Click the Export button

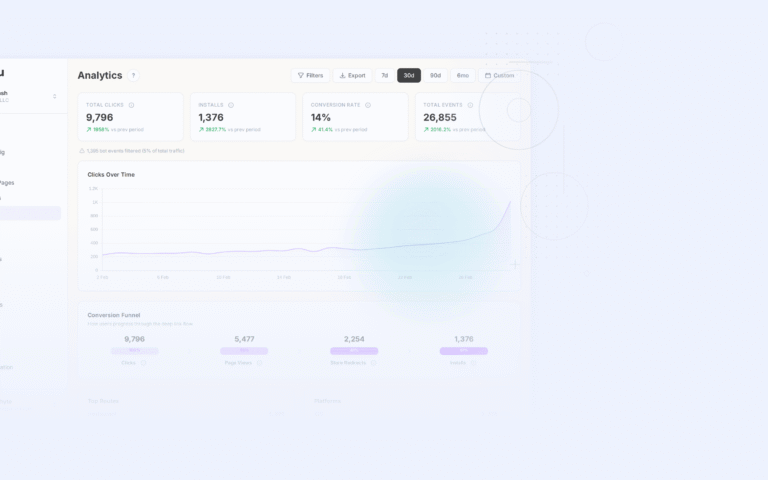353,75
